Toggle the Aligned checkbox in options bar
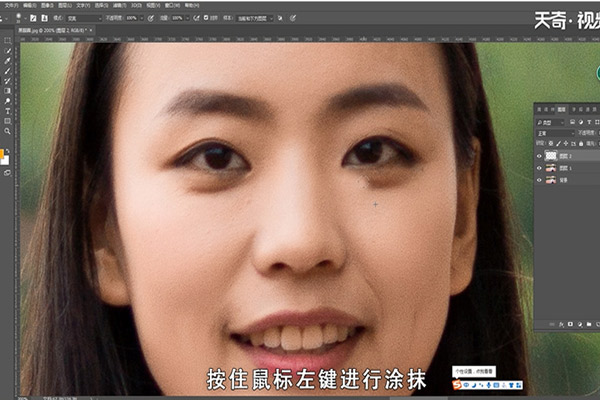Screen dimensions: 600x400 (x=206, y=18)
